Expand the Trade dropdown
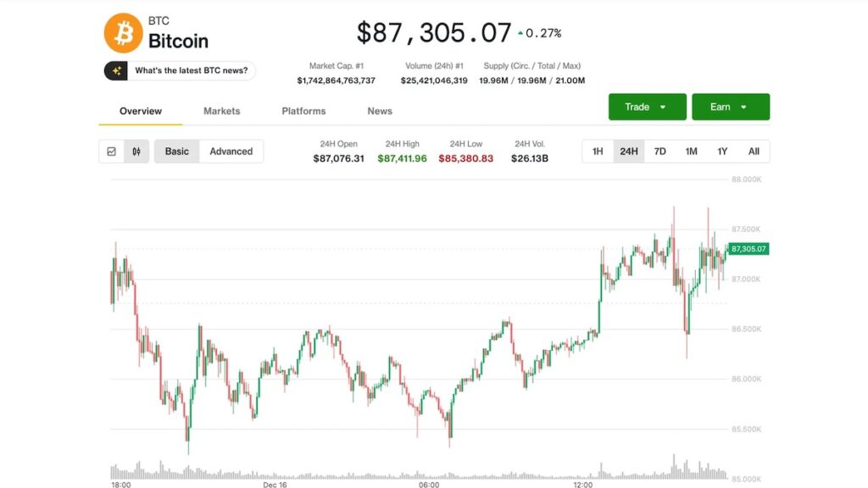 (647, 107)
